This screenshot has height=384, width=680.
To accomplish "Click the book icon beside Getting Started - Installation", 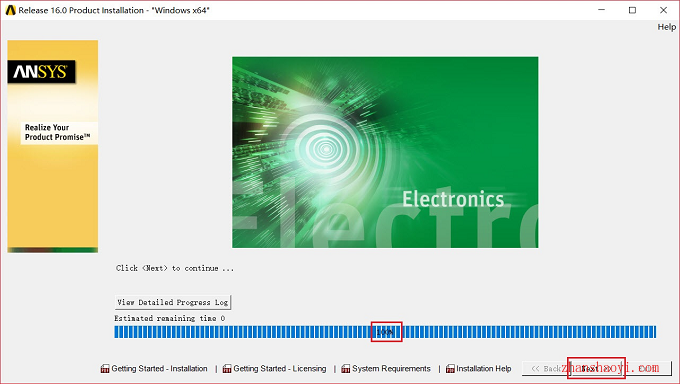I will pyautogui.click(x=105, y=369).
